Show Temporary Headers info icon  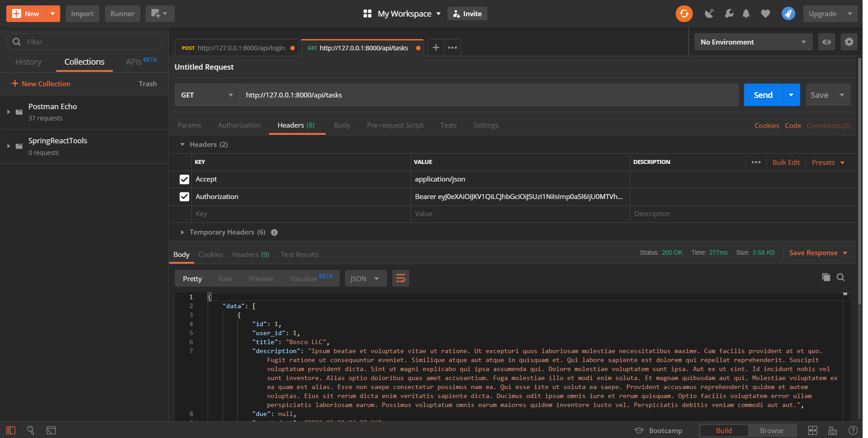(x=274, y=232)
